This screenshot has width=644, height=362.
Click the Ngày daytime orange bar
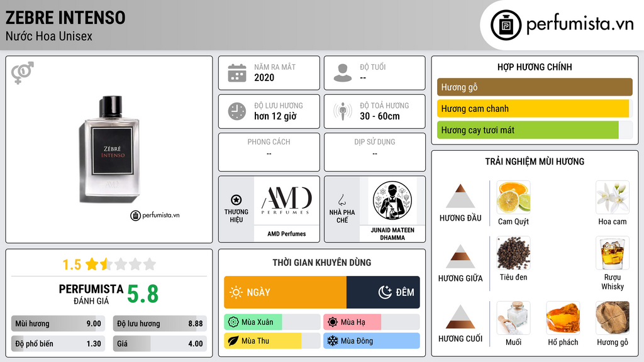pyautogui.click(x=285, y=292)
